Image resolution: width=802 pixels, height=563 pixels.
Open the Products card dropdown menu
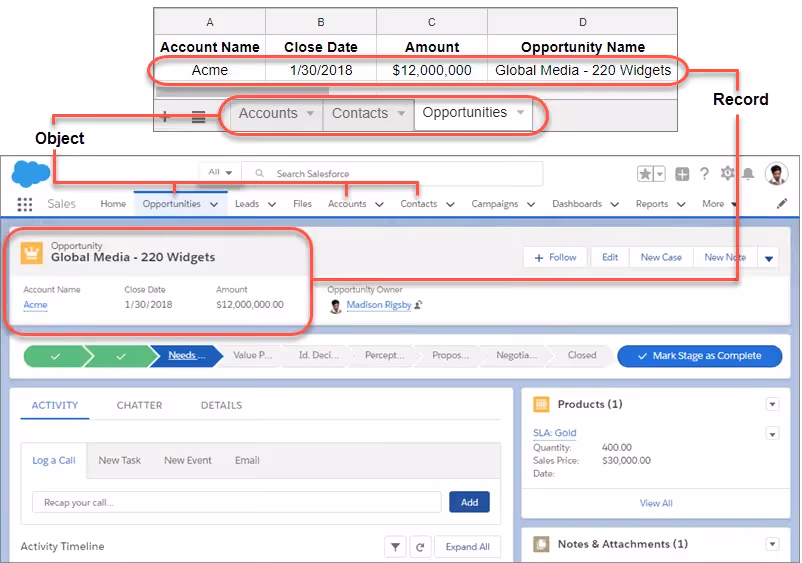pyautogui.click(x=772, y=404)
